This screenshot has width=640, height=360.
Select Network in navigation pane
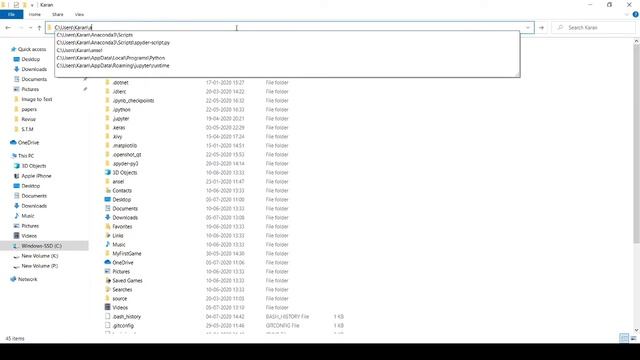[x=27, y=279]
